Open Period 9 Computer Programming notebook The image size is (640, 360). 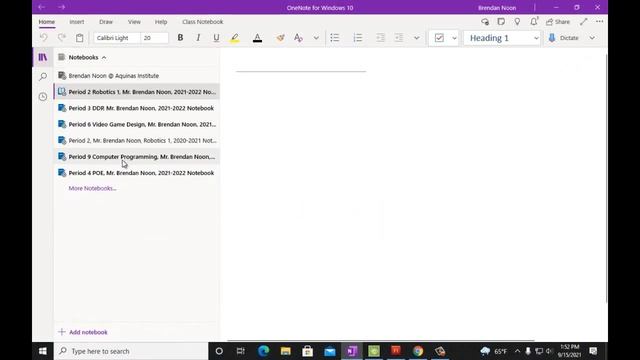[x=137, y=157]
